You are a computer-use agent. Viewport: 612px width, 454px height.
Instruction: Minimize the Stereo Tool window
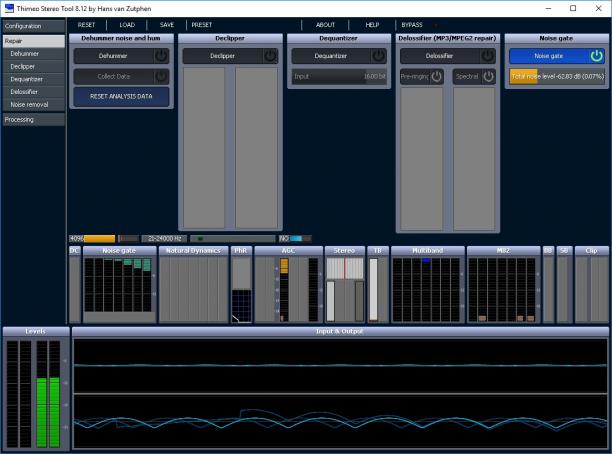[548, 8]
